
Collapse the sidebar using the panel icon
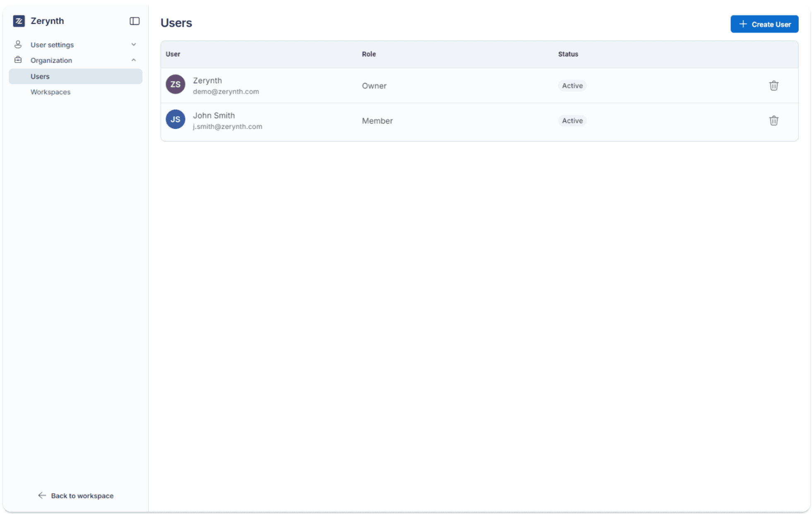[x=134, y=21]
